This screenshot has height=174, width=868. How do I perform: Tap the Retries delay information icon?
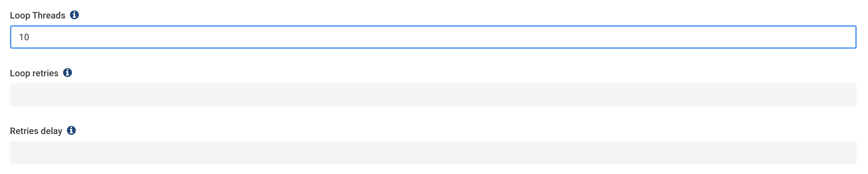[x=71, y=130]
